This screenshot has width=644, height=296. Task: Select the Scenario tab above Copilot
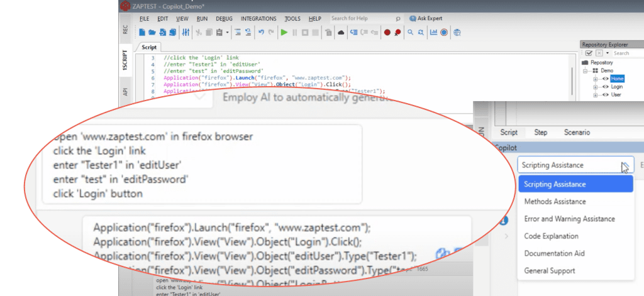click(x=577, y=132)
